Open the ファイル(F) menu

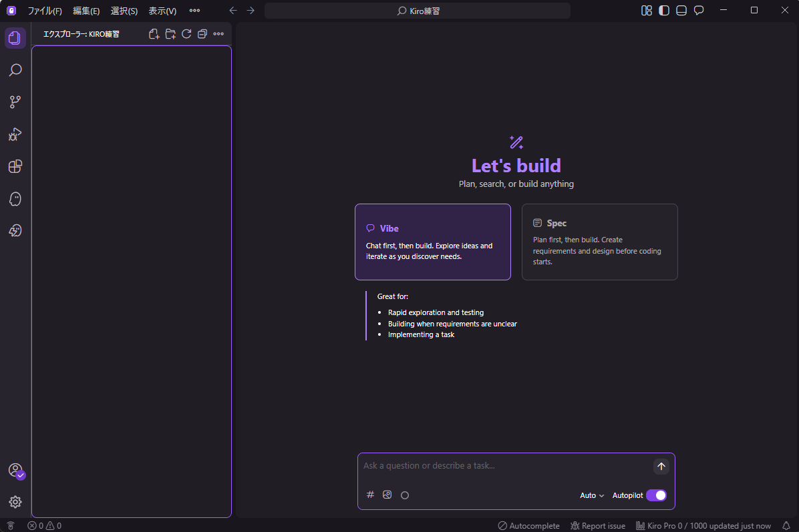tap(45, 11)
